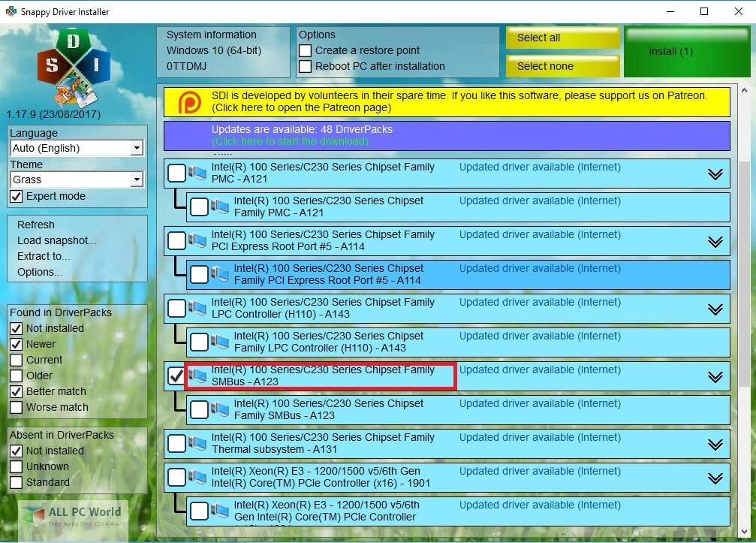The width and height of the screenshot is (756, 543).
Task: Expand PCIe Controller (x16) - 1901 row chevron
Action: pos(715,478)
